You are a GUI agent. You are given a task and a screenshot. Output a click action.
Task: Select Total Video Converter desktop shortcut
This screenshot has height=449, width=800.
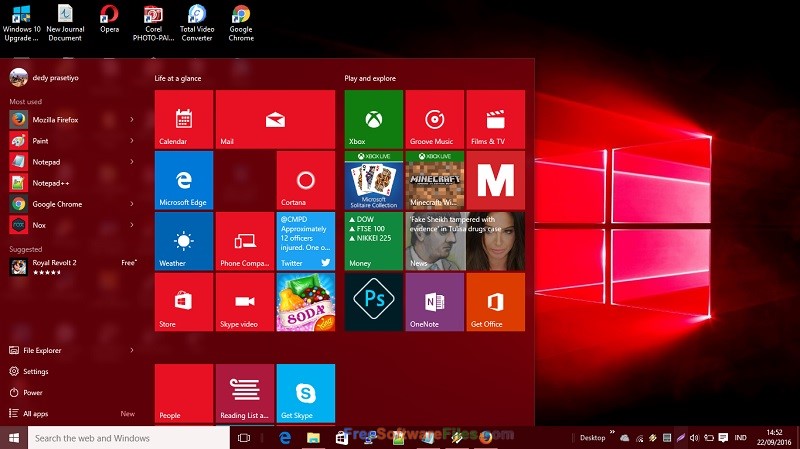(x=197, y=22)
